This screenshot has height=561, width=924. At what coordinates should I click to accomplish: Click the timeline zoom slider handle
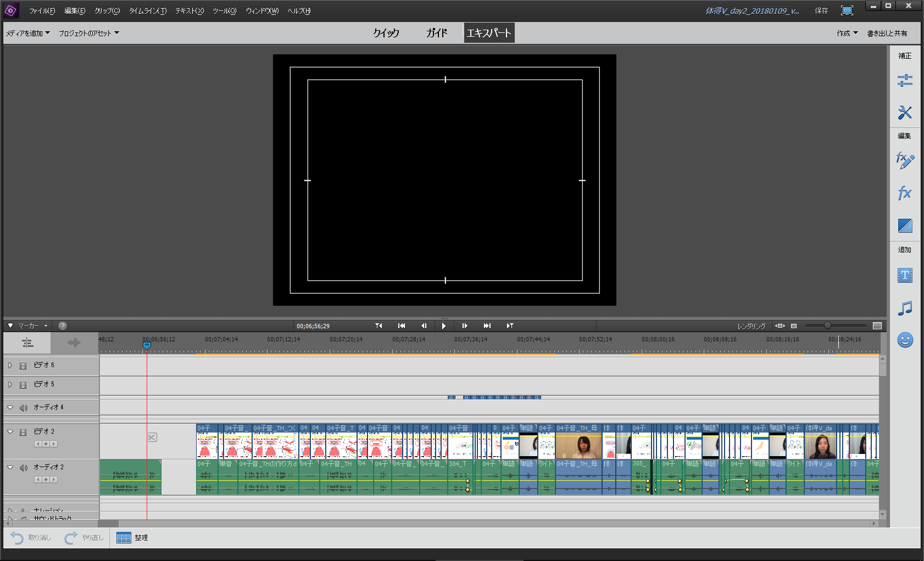pyautogui.click(x=827, y=326)
